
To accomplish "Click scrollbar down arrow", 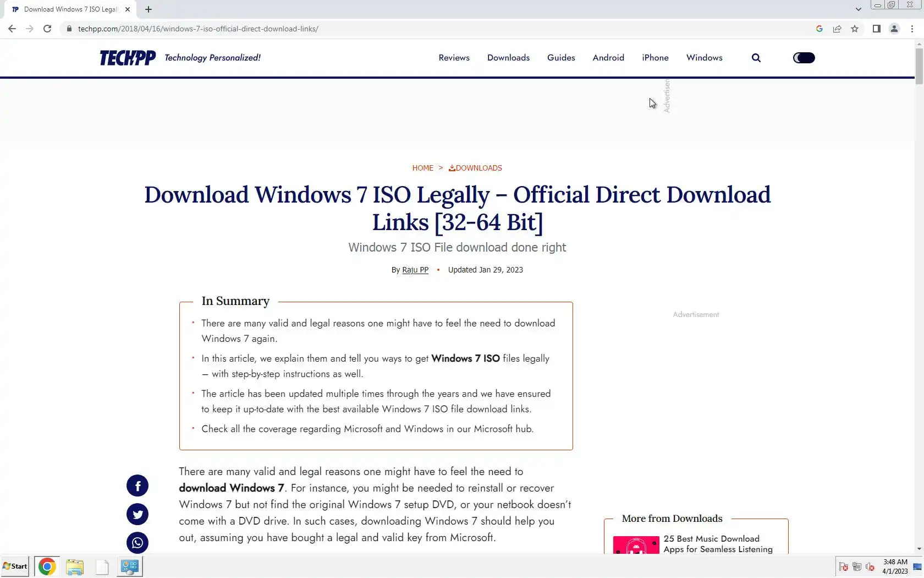I will click(x=919, y=549).
